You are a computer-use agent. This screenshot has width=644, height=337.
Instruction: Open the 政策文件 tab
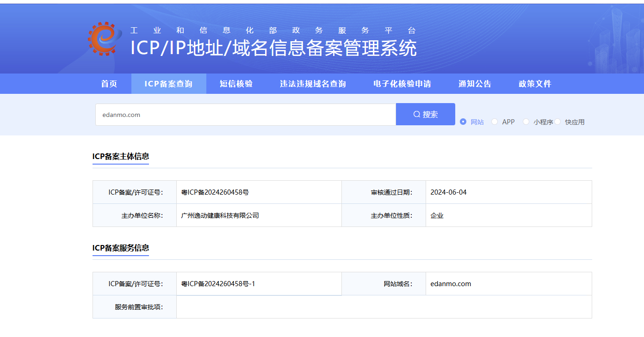tap(535, 84)
